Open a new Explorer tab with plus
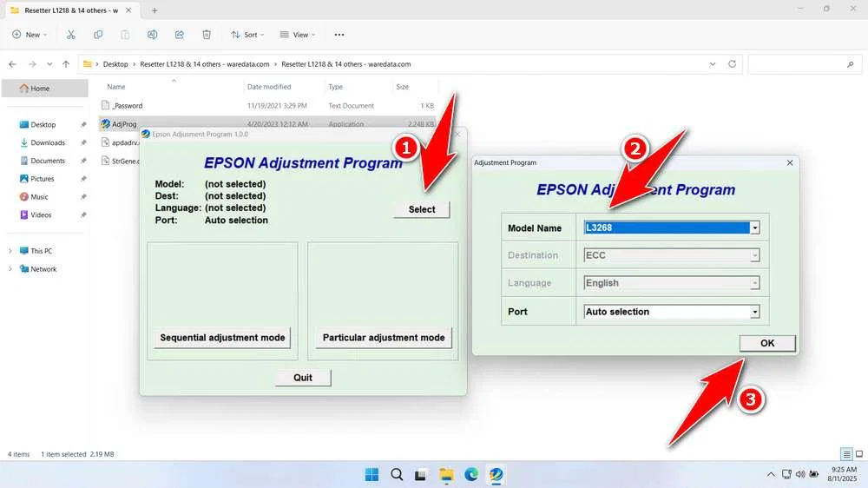The width and height of the screenshot is (868, 488). [155, 10]
